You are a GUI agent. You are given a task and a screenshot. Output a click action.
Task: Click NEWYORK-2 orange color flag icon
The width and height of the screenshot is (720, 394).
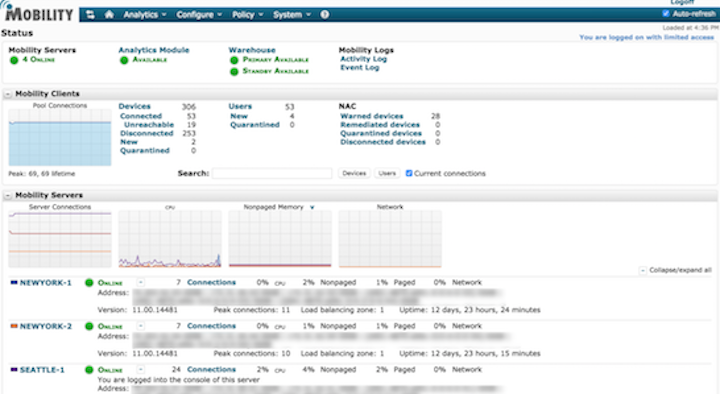(14, 326)
